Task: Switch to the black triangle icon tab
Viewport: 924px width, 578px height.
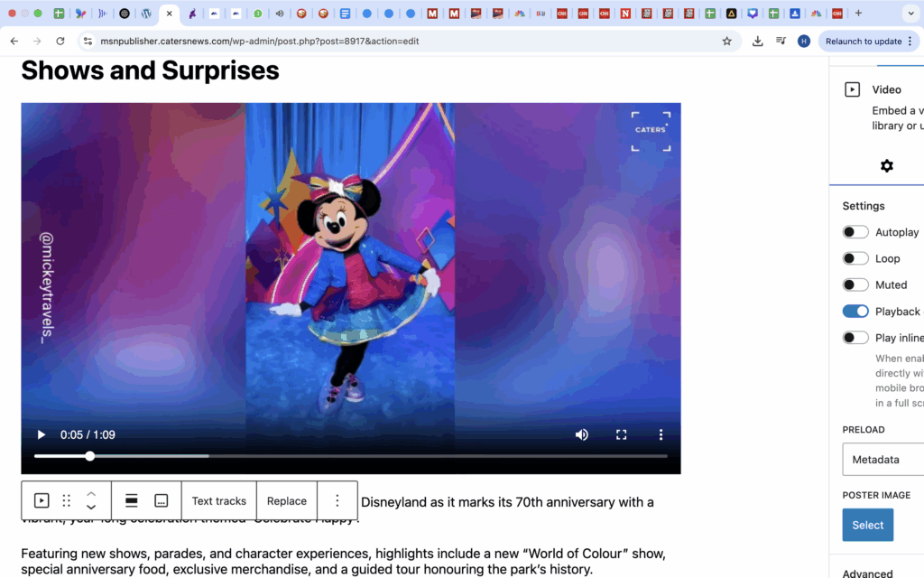Action: pos(731,13)
